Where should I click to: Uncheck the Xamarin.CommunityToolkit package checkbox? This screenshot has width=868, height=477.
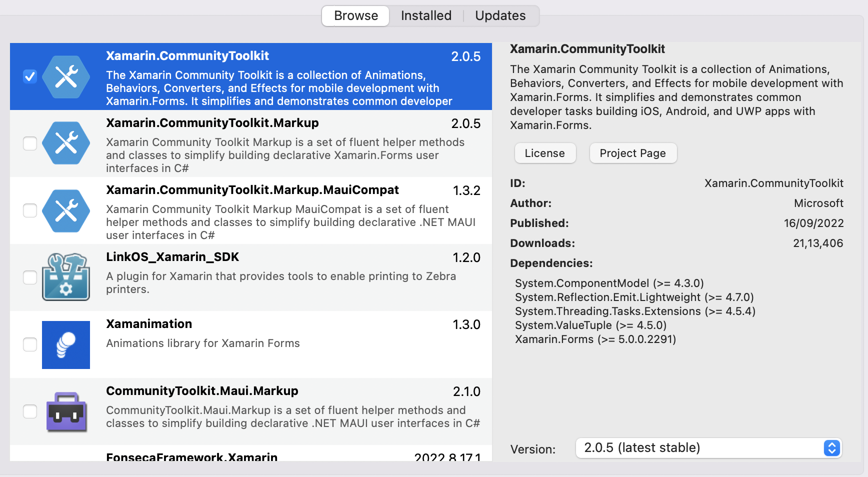[x=30, y=76]
